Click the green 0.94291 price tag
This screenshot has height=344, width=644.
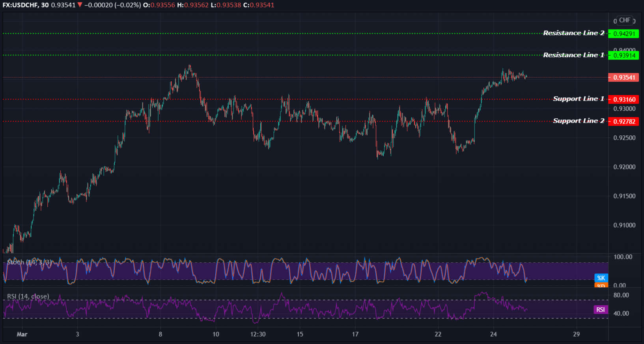623,34
